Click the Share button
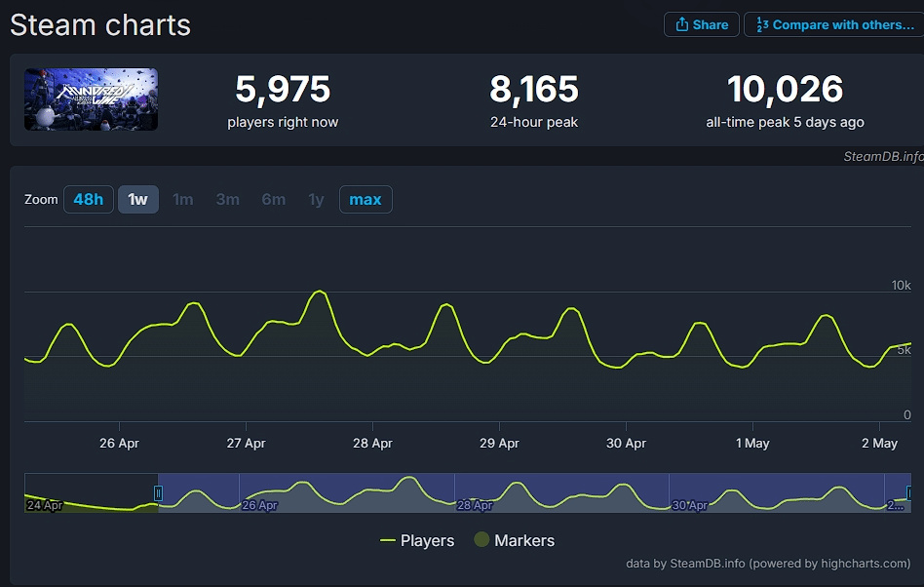 [701, 24]
